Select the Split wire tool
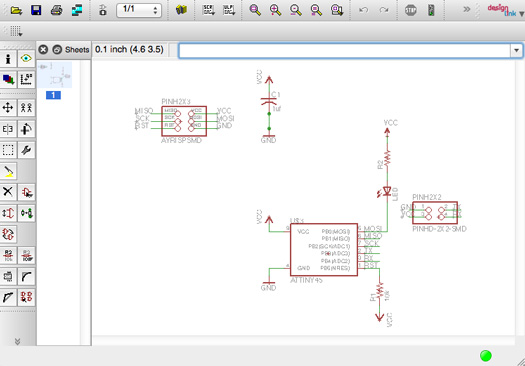 coord(8,297)
